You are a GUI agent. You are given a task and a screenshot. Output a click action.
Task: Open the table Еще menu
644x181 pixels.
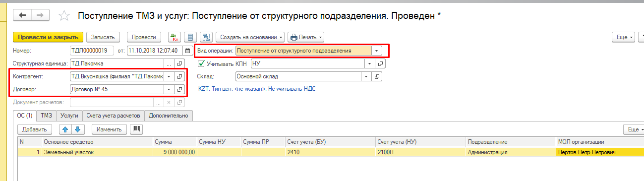pyautogui.click(x=634, y=129)
